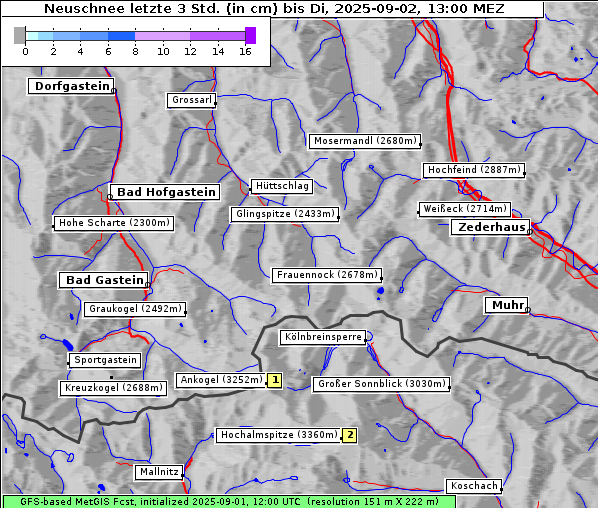Click the dark purple 16 cm legend swatch
Image resolution: width=598 pixels, height=508 pixels.
250,35
